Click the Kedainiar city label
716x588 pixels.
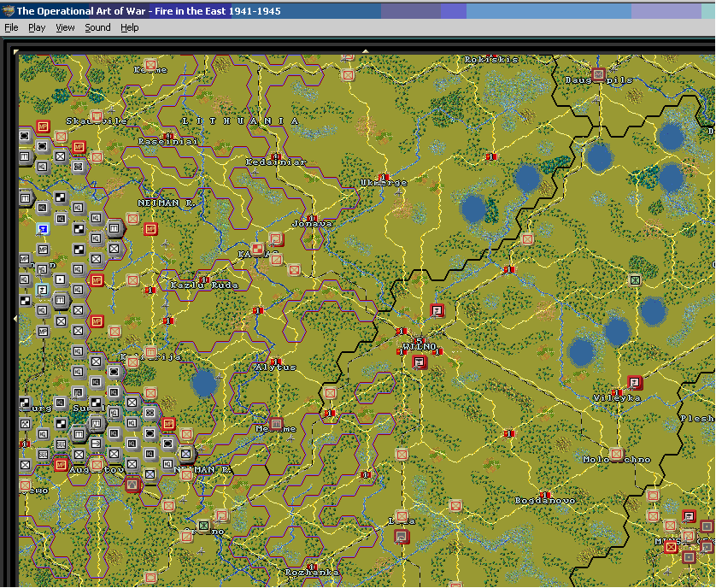point(276,162)
